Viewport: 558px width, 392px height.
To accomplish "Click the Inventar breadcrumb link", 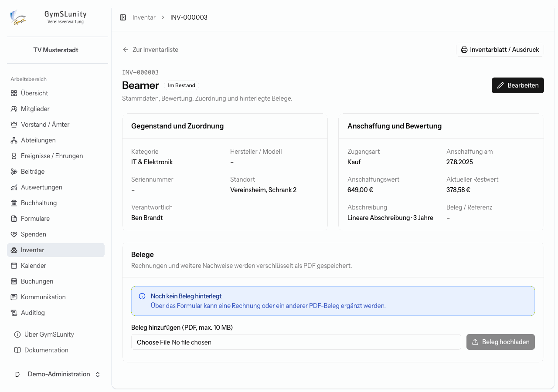I will [x=144, y=17].
